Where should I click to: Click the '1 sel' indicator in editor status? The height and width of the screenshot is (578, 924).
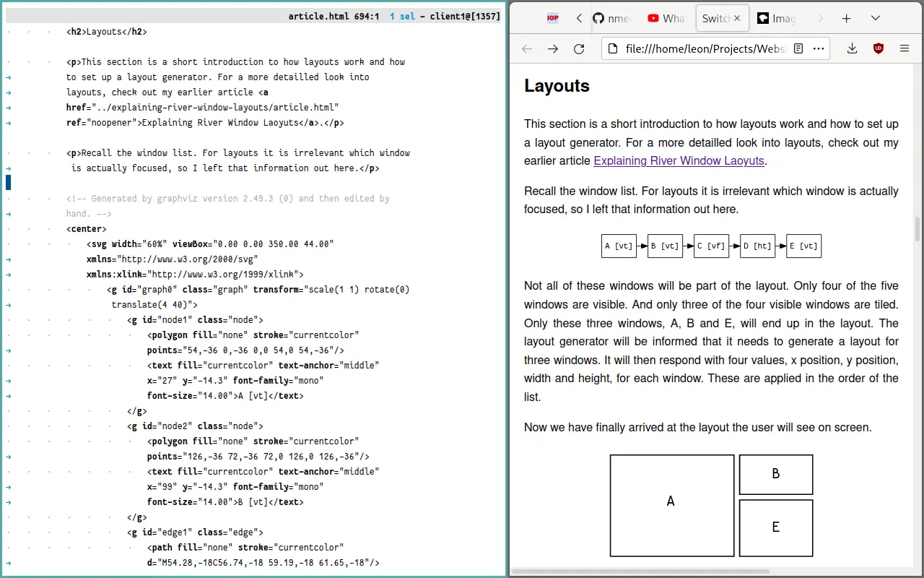click(402, 16)
